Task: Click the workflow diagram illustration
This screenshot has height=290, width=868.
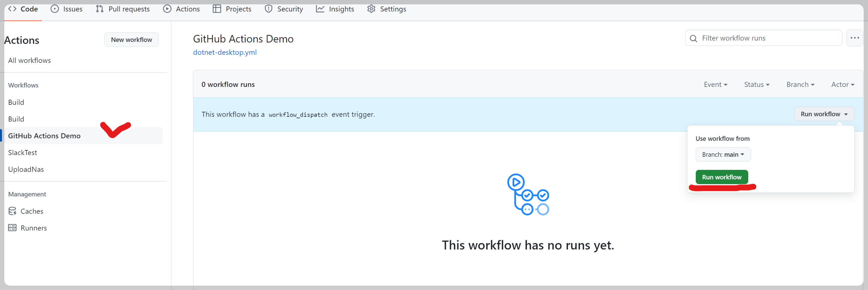Action: (x=528, y=195)
